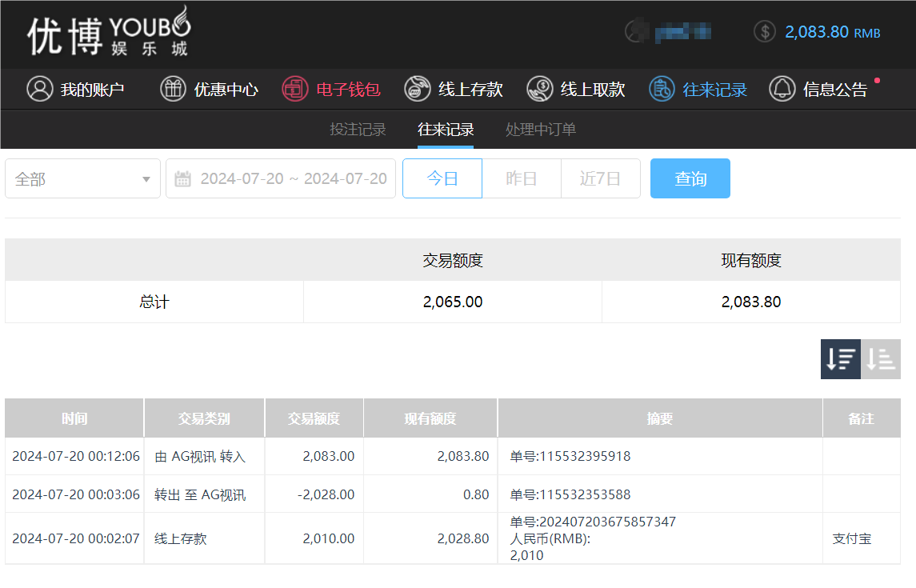Open the 全部 transaction type dropdown

point(82,178)
